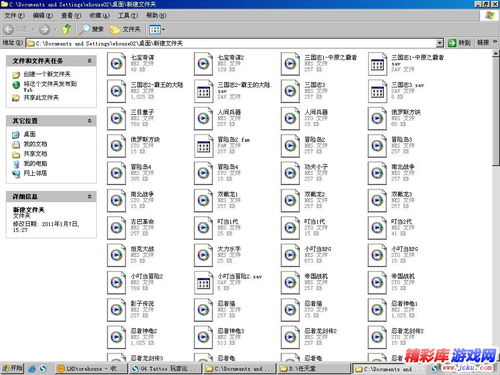Open the 文件(F) menu
The image size is (500, 375).
coord(15,15)
